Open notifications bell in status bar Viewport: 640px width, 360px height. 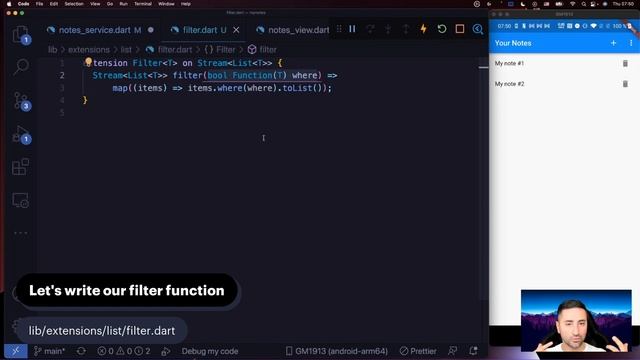click(x=473, y=351)
